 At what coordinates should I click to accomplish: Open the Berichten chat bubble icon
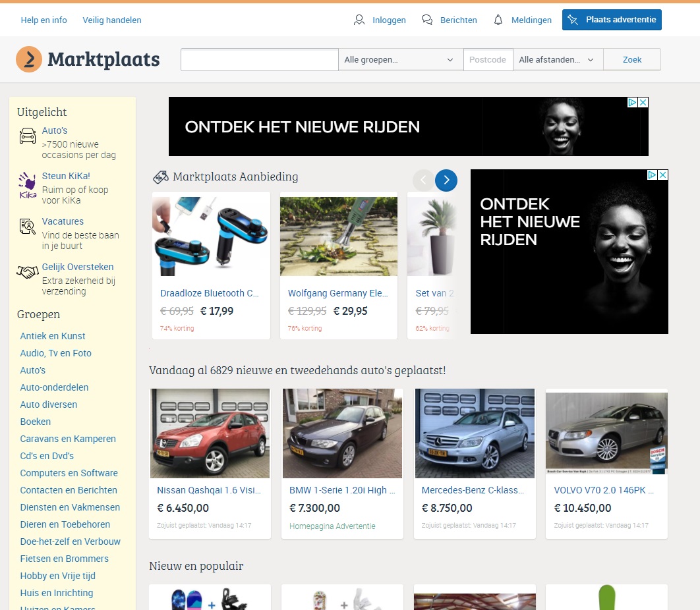427,20
